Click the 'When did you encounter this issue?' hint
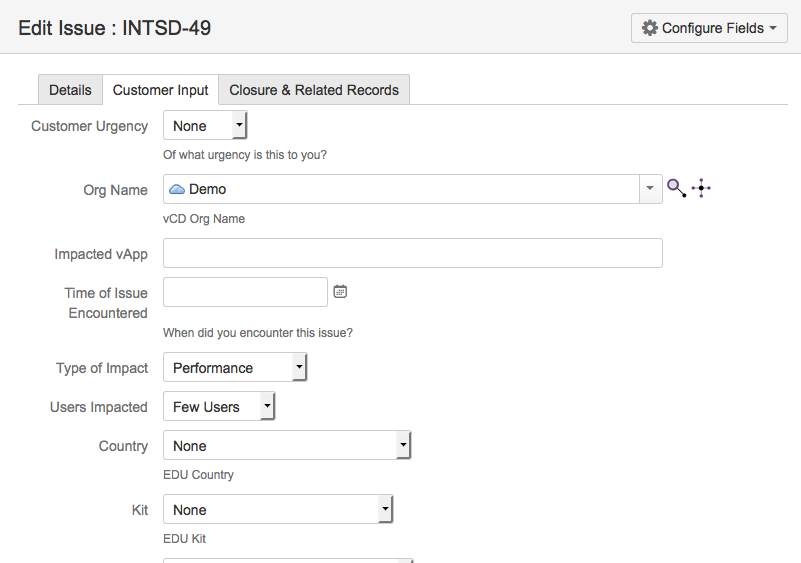Screen dimensions: 801x563 258,333
